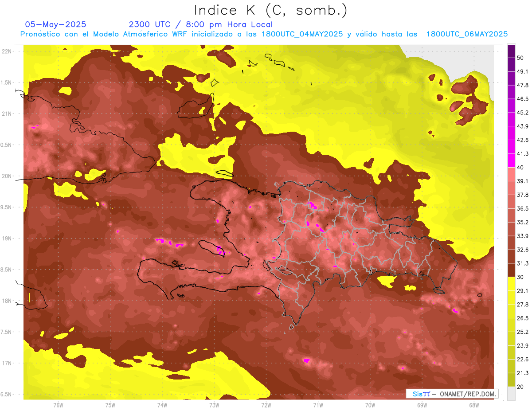Click the forecast line starting with "Pronóstico con el Modelo"
Image resolution: width=532 pixels, height=411 pixels.
(x=264, y=34)
